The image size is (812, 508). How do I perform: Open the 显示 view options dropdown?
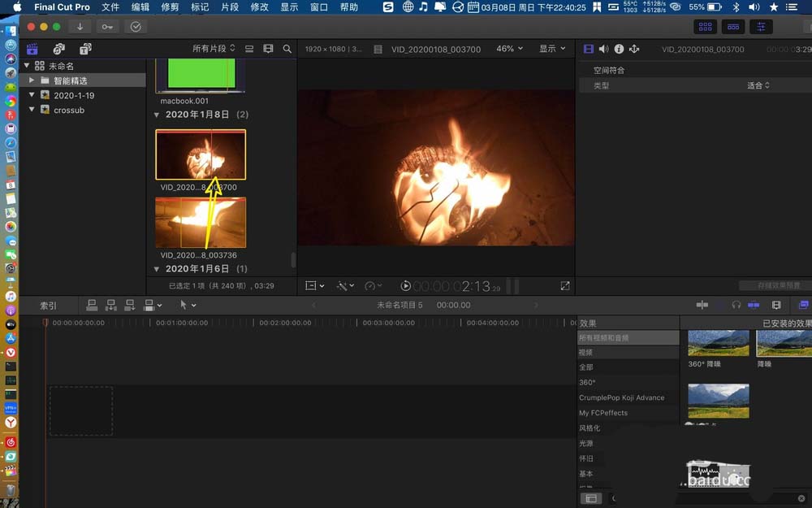(x=552, y=49)
